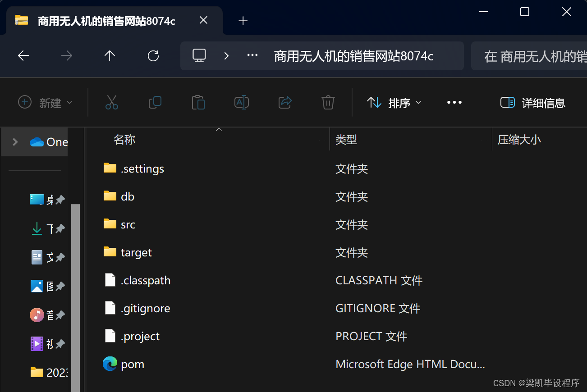
Task: Sort by the 压缩大小 column header
Action: [519, 140]
